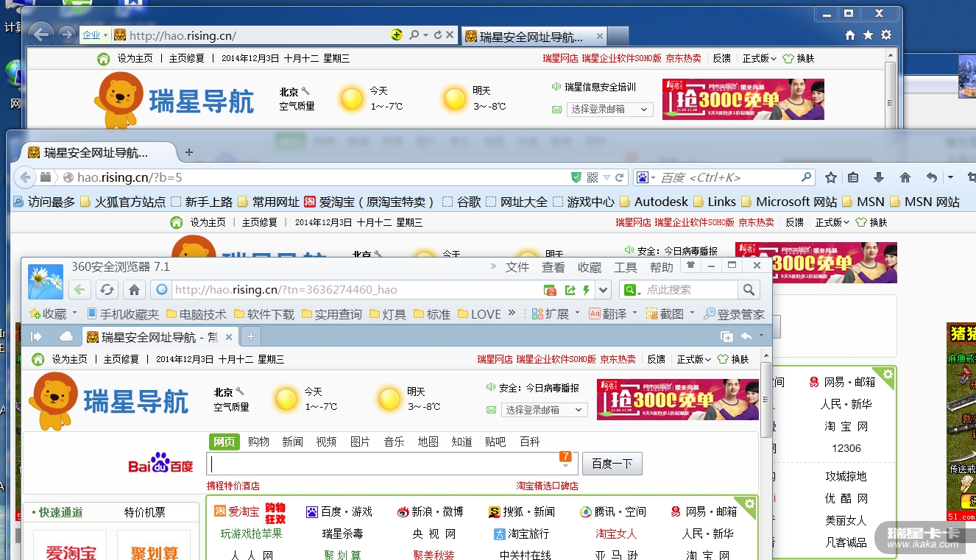
Task: Go back in the Firefox window
Action: pos(25,177)
